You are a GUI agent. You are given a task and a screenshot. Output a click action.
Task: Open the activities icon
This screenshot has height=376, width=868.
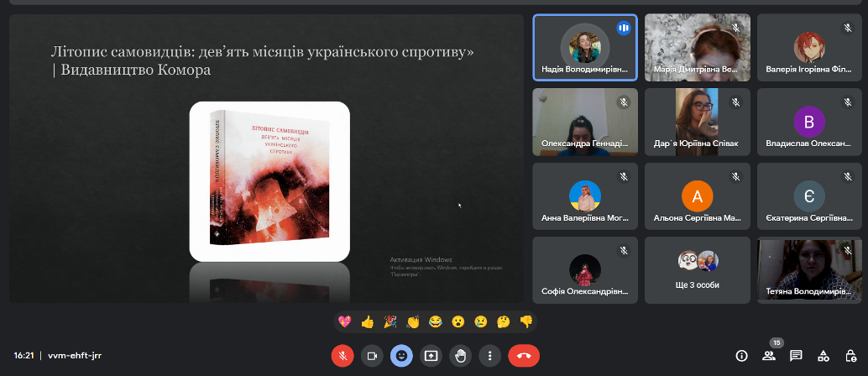(824, 356)
